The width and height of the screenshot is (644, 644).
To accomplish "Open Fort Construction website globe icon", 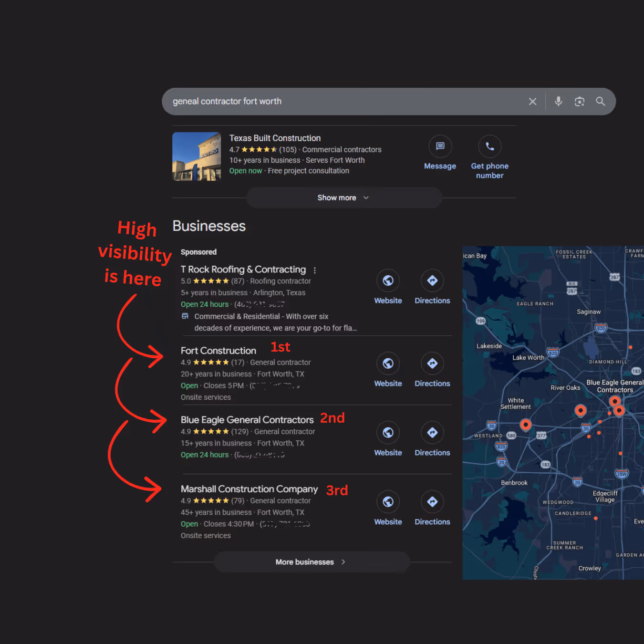I will pos(388,364).
